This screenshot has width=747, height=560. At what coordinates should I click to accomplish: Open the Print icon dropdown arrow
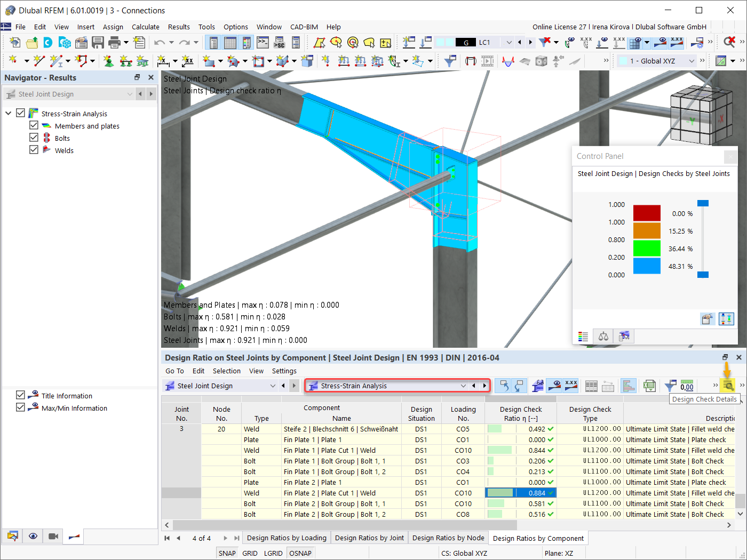click(x=126, y=42)
